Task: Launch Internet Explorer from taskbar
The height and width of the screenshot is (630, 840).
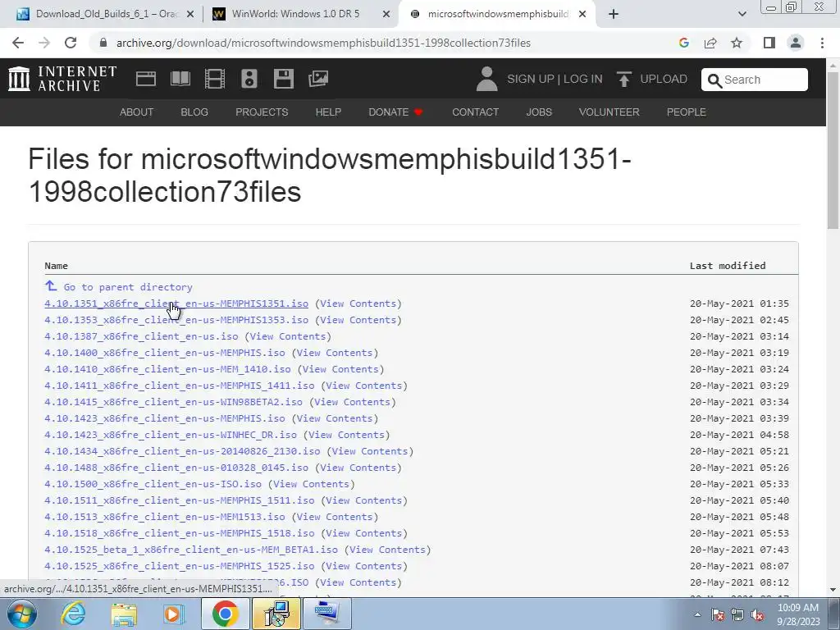Action: [73, 614]
